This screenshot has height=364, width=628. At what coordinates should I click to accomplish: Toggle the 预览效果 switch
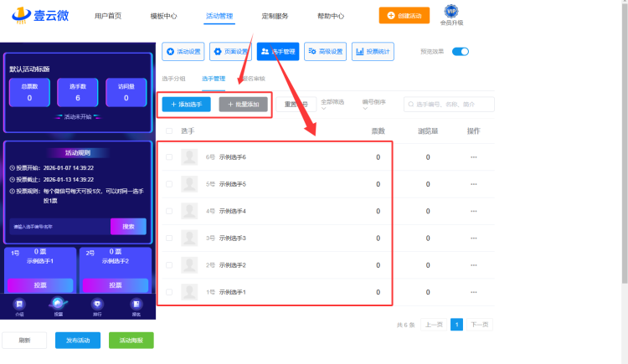point(461,51)
